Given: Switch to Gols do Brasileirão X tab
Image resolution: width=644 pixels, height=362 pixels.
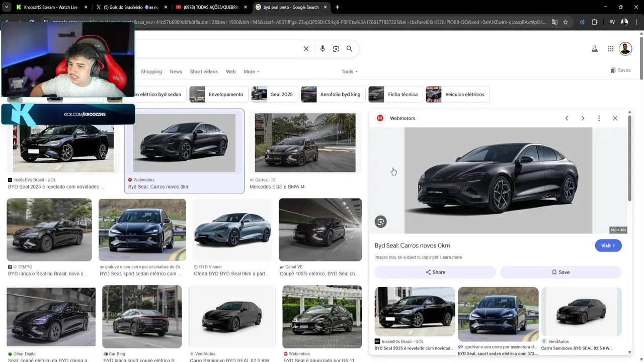Looking at the screenshot, I should coord(131,7).
